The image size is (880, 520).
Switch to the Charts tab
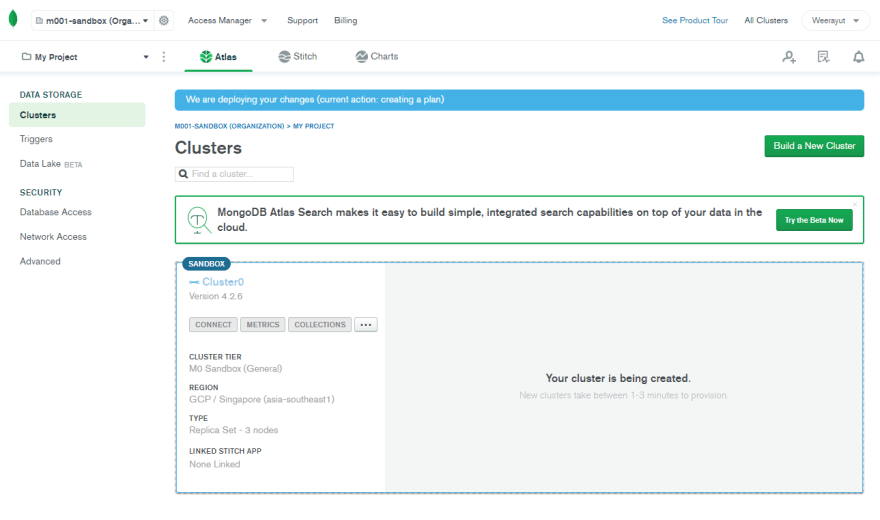[377, 57]
